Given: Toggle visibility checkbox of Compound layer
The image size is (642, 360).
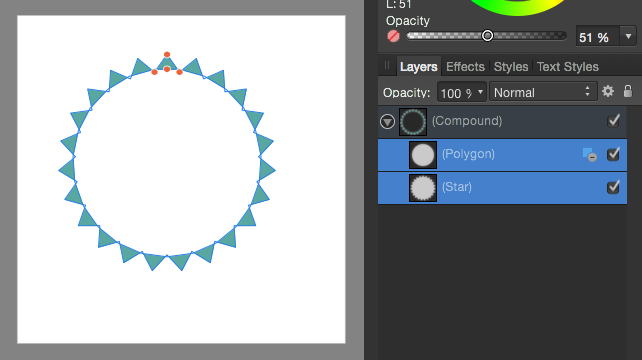Looking at the screenshot, I should coord(613,121).
